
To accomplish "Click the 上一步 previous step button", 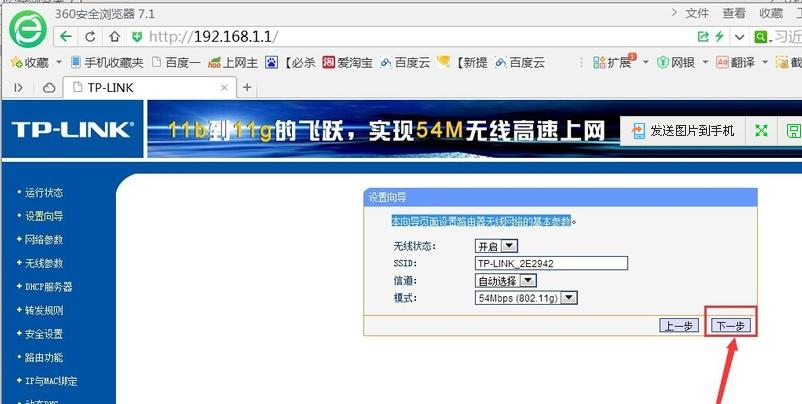I will click(x=679, y=326).
